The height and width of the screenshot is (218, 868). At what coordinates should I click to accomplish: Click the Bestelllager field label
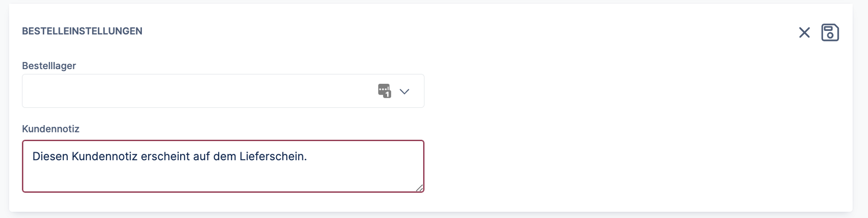[x=49, y=66]
